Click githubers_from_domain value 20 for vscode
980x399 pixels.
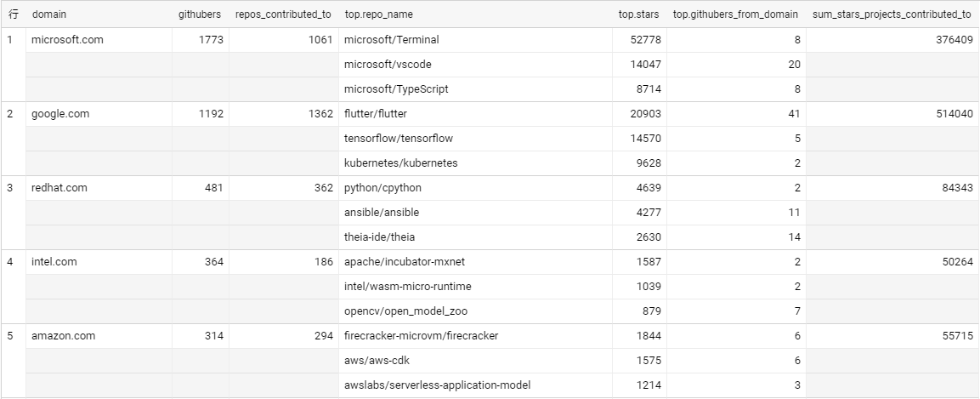795,65
